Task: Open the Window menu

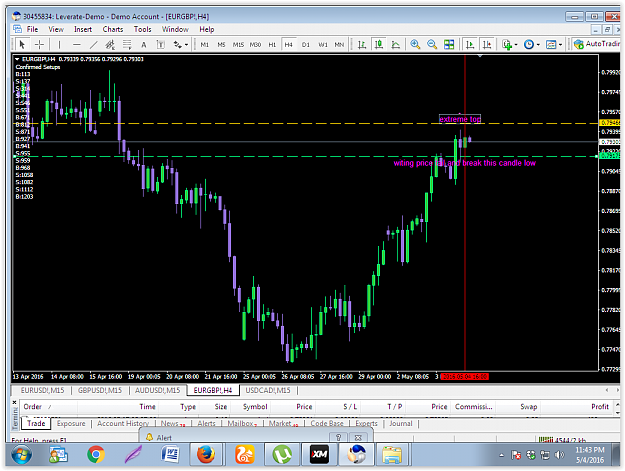Action: 175,29
